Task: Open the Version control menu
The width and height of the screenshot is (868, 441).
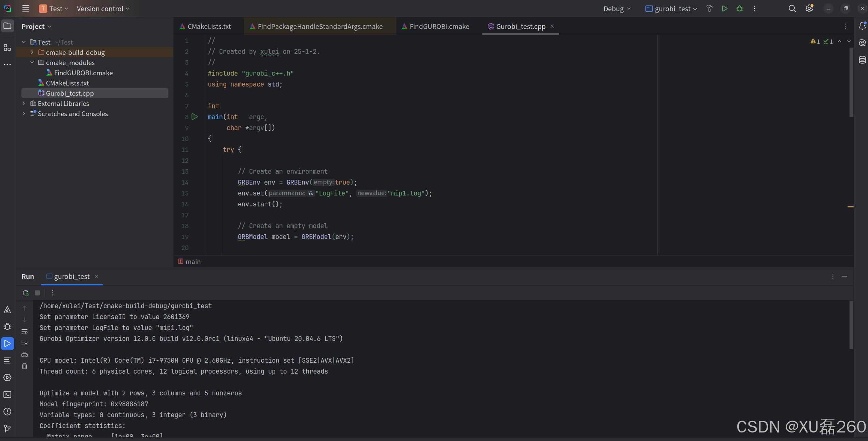Action: point(103,9)
